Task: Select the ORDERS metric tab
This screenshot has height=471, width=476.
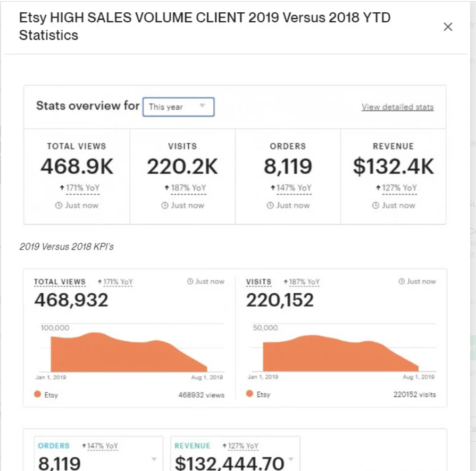Action: [x=54, y=446]
